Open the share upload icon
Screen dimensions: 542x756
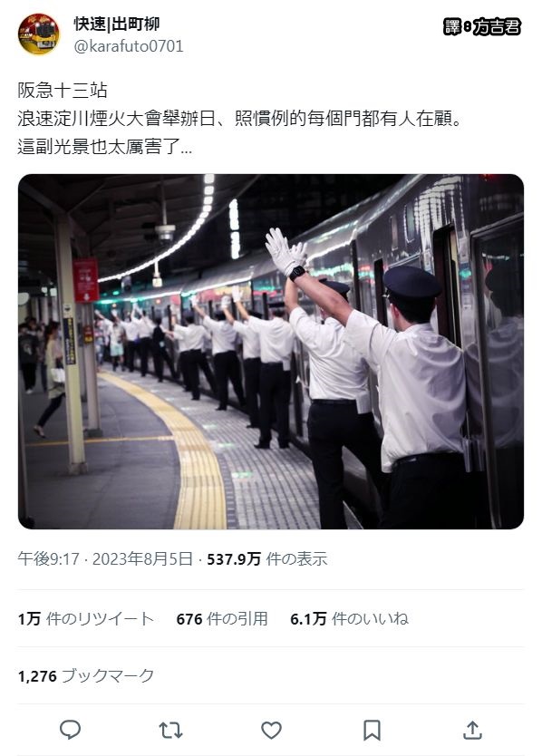[472, 730]
